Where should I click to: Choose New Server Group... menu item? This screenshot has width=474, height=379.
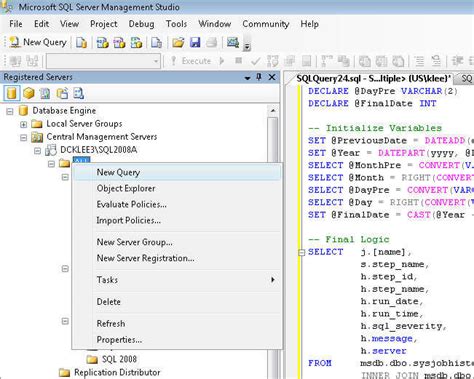[x=177, y=242]
